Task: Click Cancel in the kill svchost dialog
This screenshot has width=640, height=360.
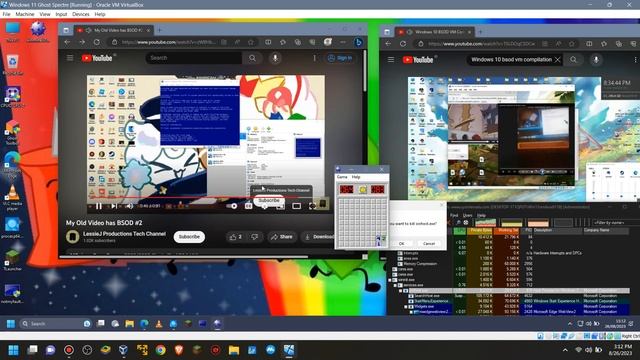Action: click(x=429, y=244)
